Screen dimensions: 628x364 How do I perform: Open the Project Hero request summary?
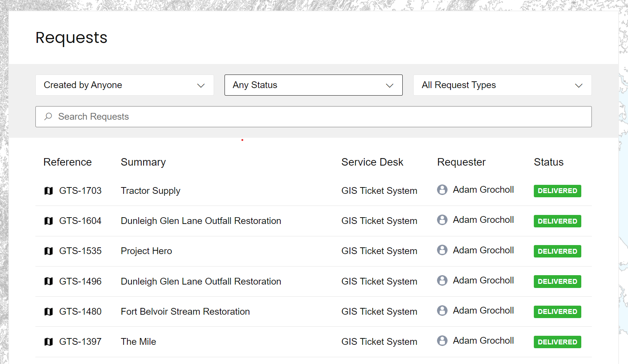146,251
